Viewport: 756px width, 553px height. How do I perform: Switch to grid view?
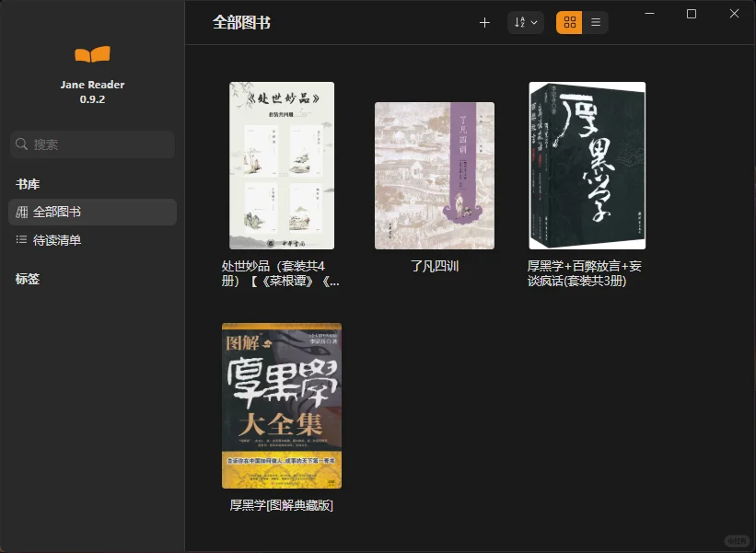click(569, 23)
